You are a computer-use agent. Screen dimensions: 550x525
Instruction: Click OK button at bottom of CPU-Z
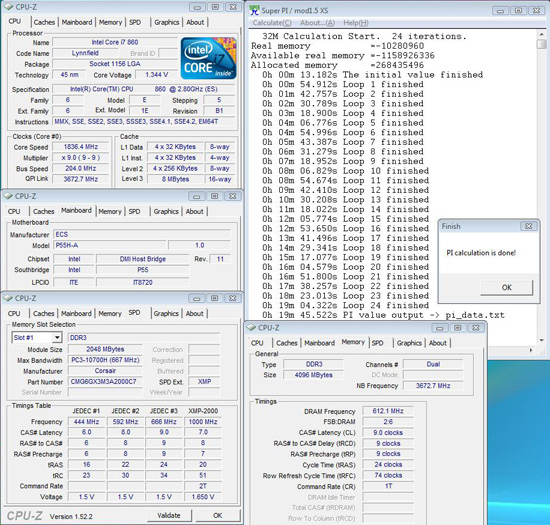[217, 516]
